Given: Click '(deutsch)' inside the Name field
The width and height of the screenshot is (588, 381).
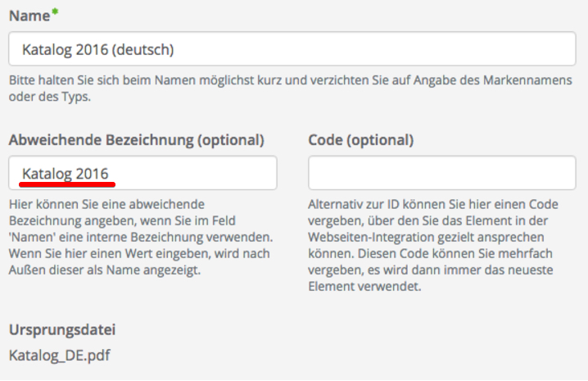Looking at the screenshot, I should (x=142, y=50).
